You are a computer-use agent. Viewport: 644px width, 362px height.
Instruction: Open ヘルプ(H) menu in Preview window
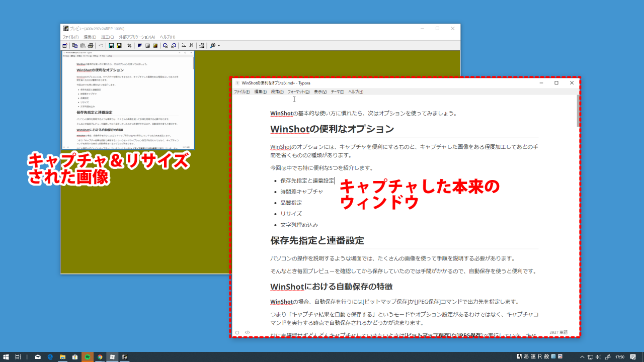(168, 37)
